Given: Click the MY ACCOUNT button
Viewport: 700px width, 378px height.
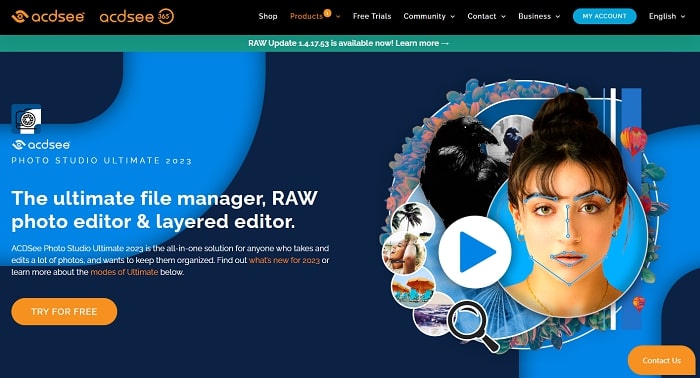Looking at the screenshot, I should pos(604,16).
